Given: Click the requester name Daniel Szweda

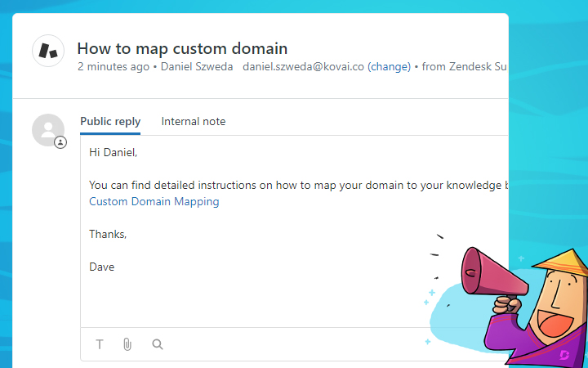Looking at the screenshot, I should (196, 67).
